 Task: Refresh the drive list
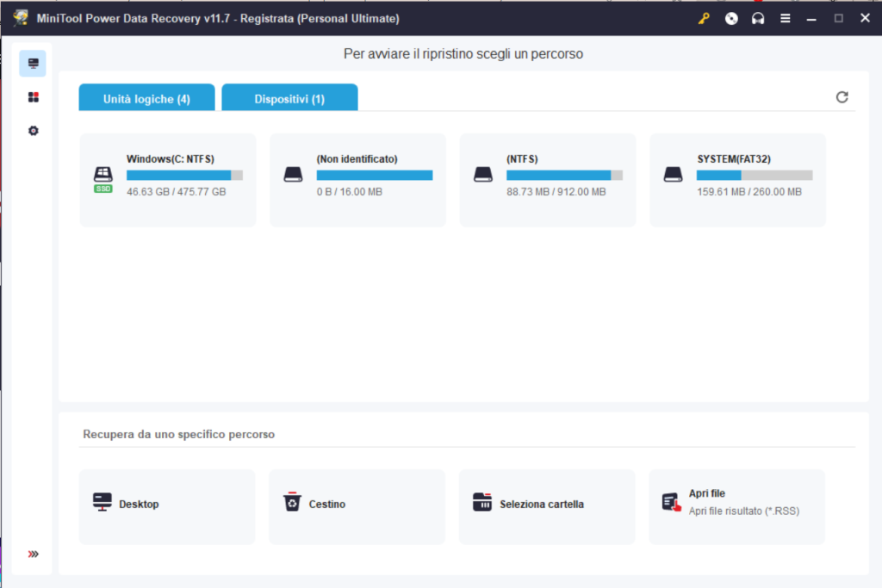(842, 97)
